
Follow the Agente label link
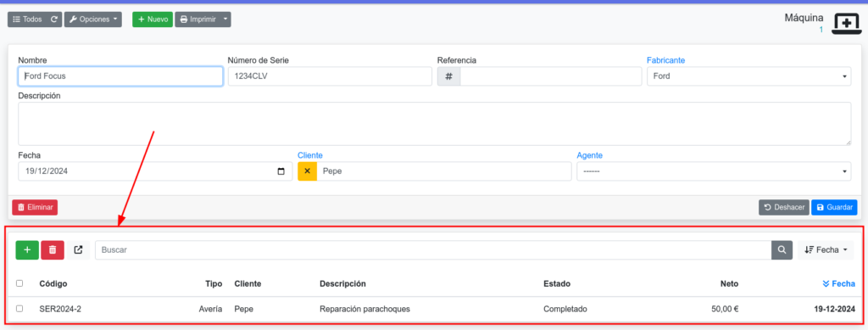pos(590,155)
